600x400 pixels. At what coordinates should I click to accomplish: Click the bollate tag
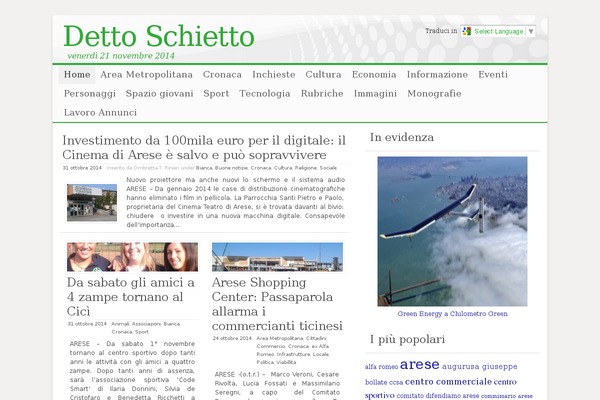[376, 382]
